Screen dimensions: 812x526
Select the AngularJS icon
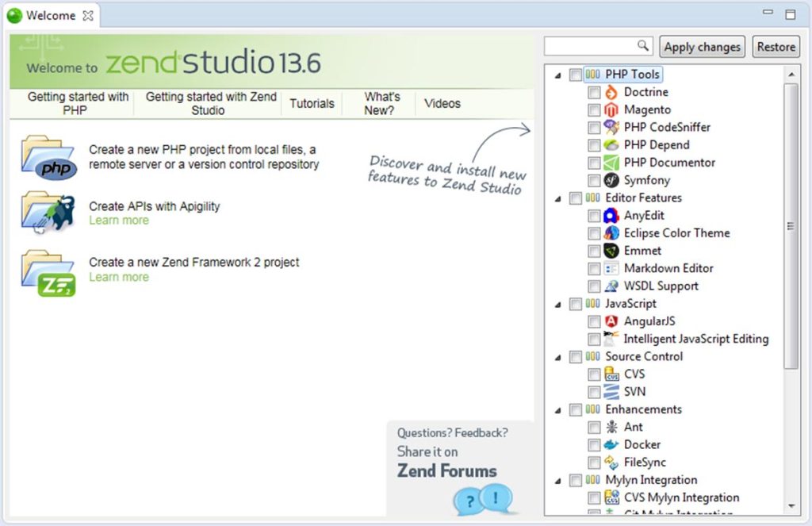pos(611,321)
